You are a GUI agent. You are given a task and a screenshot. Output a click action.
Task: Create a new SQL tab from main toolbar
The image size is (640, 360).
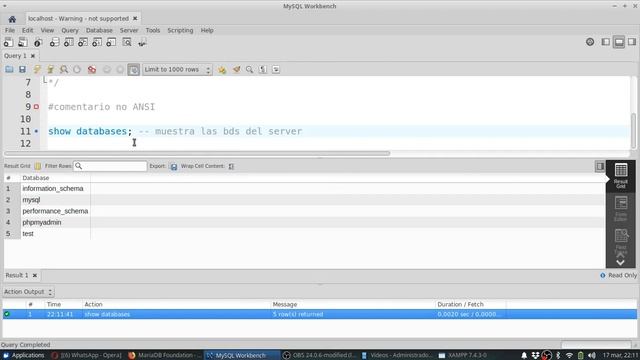click(8, 42)
